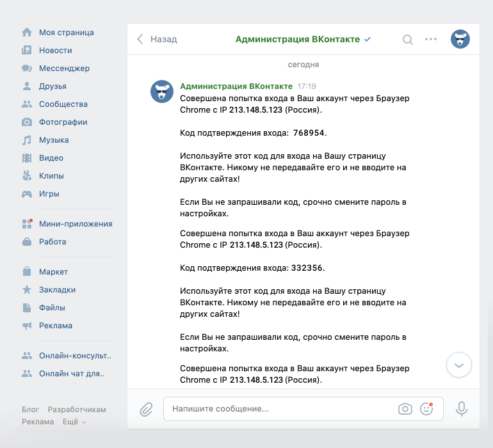493x448 pixels.
Task: Click the confirmation code 768954
Action: 309,132
